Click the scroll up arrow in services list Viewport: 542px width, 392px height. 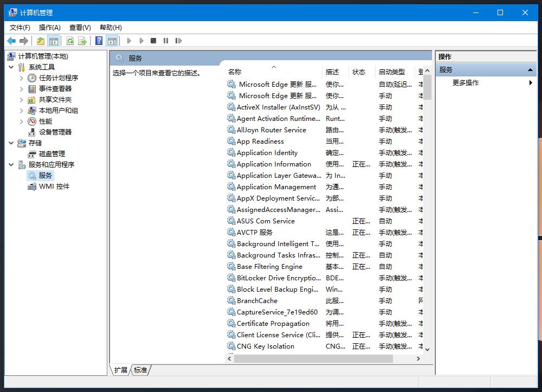tap(427, 71)
